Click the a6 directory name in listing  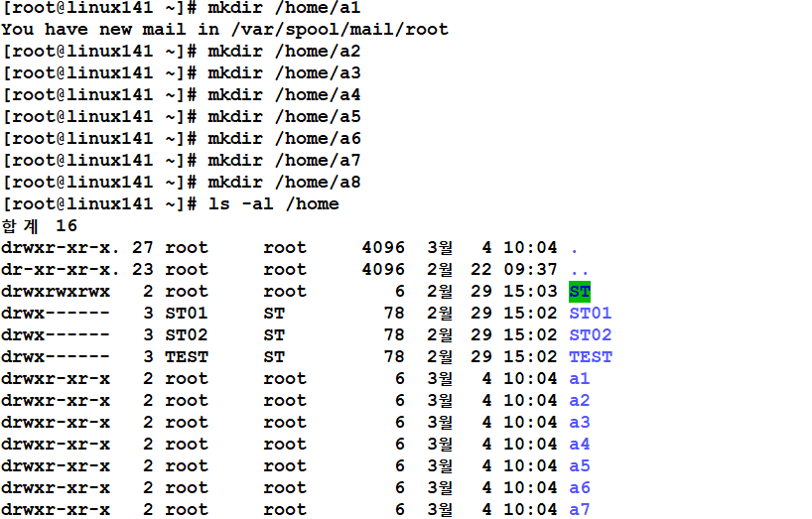coord(580,487)
